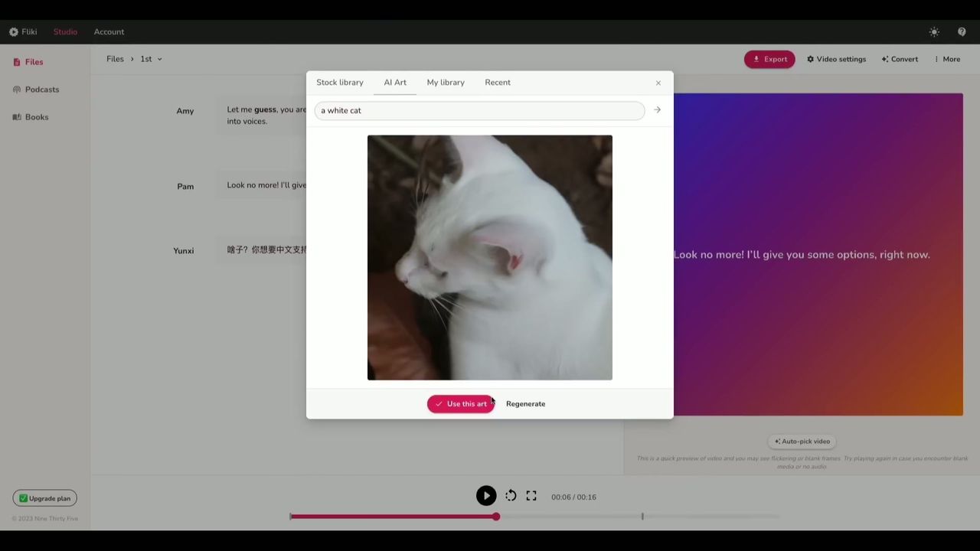
Task: Open Video settings via the gear icon
Action: point(812,59)
